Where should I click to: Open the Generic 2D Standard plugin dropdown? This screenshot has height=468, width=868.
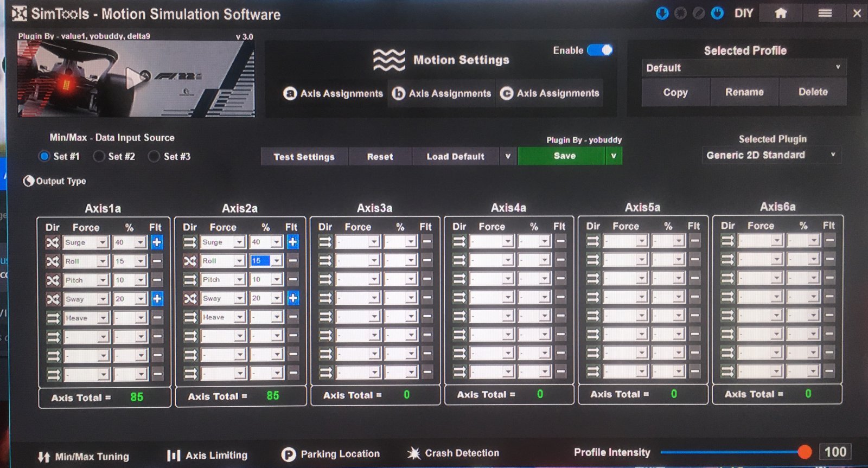pos(770,155)
